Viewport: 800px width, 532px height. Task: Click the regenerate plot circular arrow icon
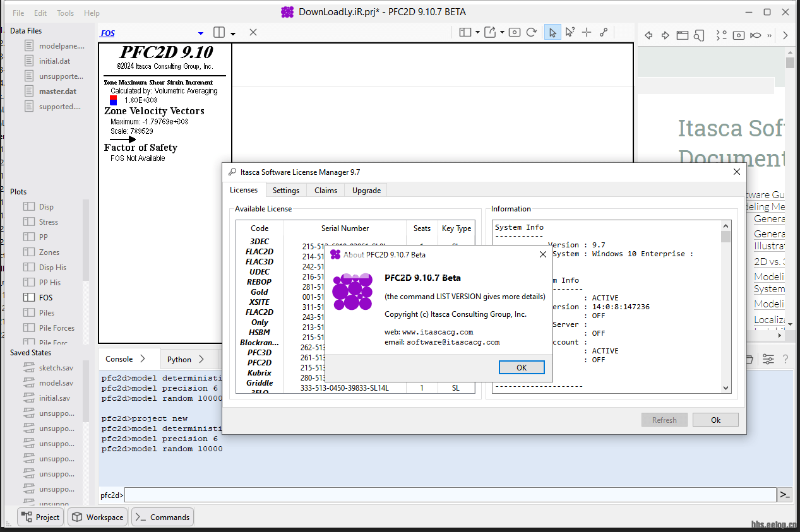click(532, 32)
